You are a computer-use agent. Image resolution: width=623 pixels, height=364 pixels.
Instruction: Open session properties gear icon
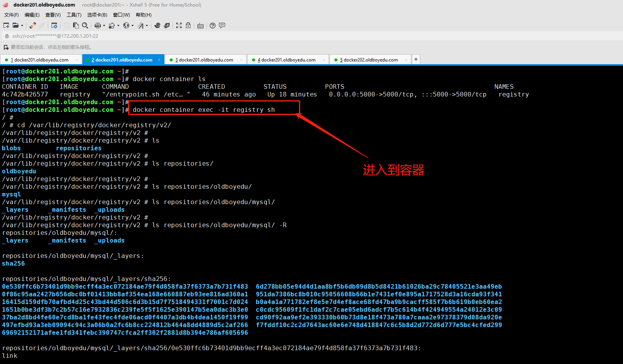54,25
